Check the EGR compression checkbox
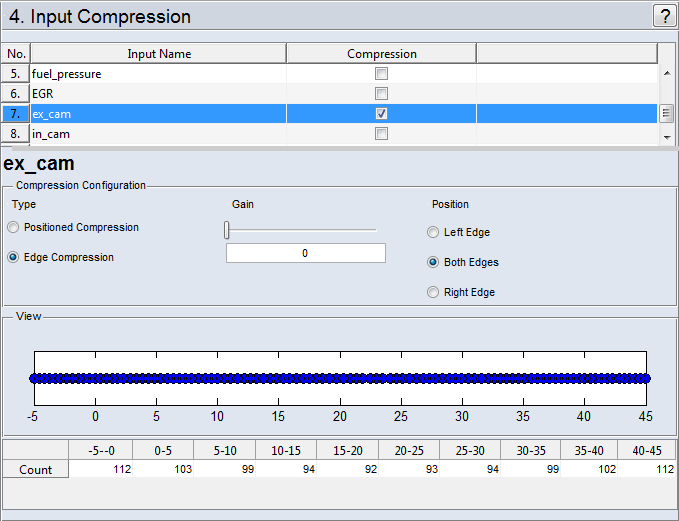 pos(381,94)
